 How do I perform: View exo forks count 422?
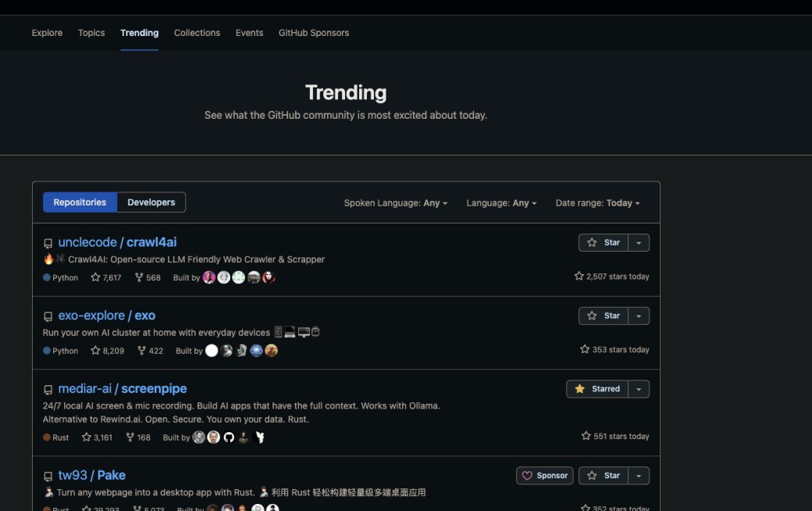tap(150, 350)
